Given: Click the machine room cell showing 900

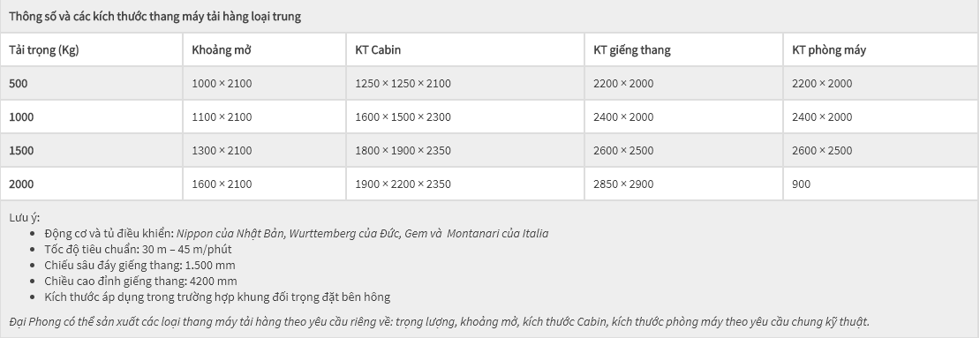Looking at the screenshot, I should point(880,184).
